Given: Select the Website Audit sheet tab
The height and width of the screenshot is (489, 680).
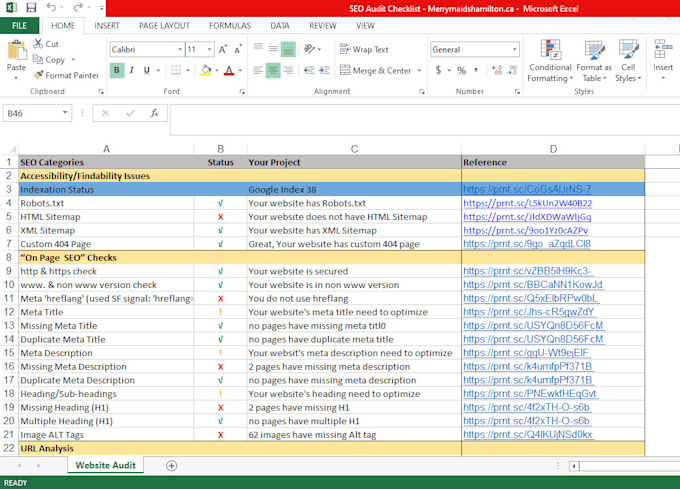Looking at the screenshot, I should coord(105,465).
